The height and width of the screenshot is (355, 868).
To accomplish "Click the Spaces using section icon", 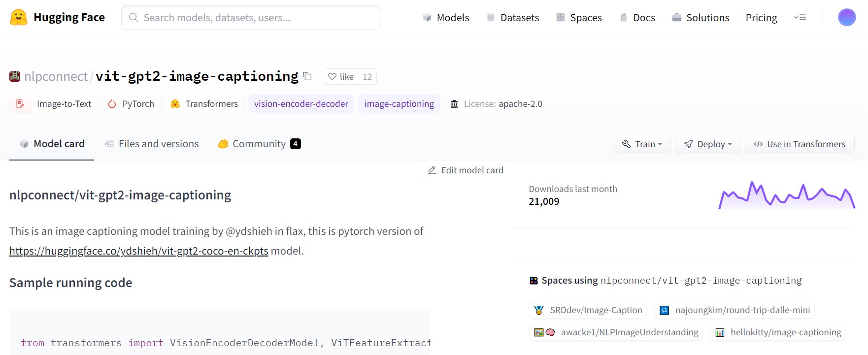I will point(534,281).
